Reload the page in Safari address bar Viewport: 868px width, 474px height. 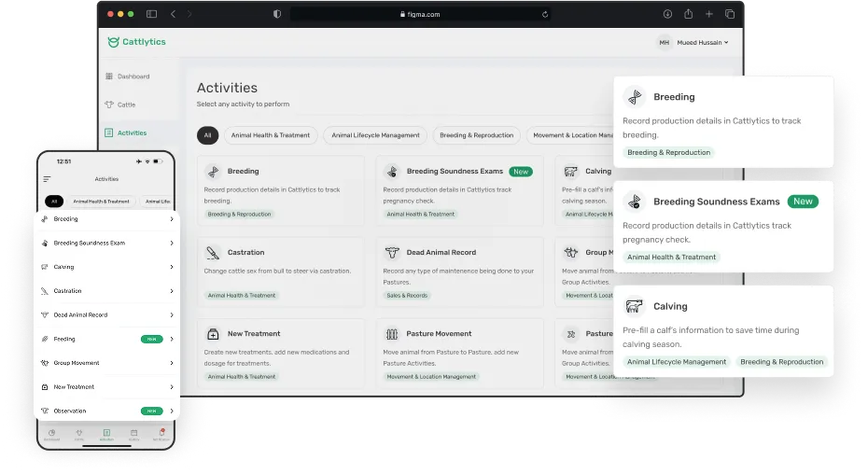pos(545,14)
